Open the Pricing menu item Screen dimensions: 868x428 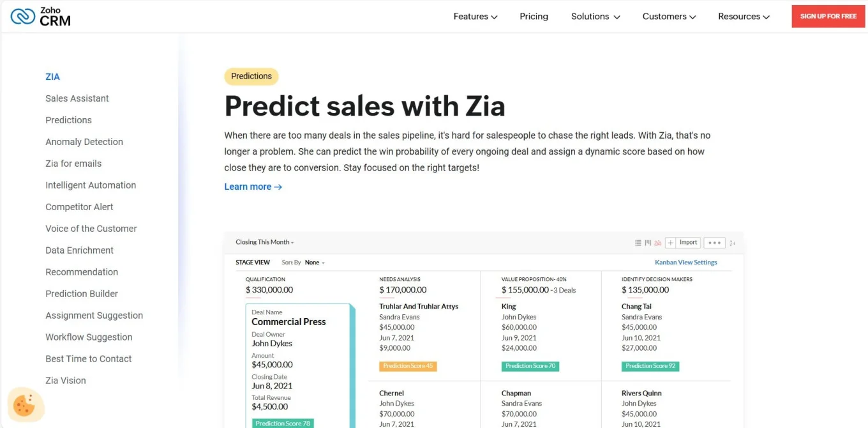coord(534,16)
